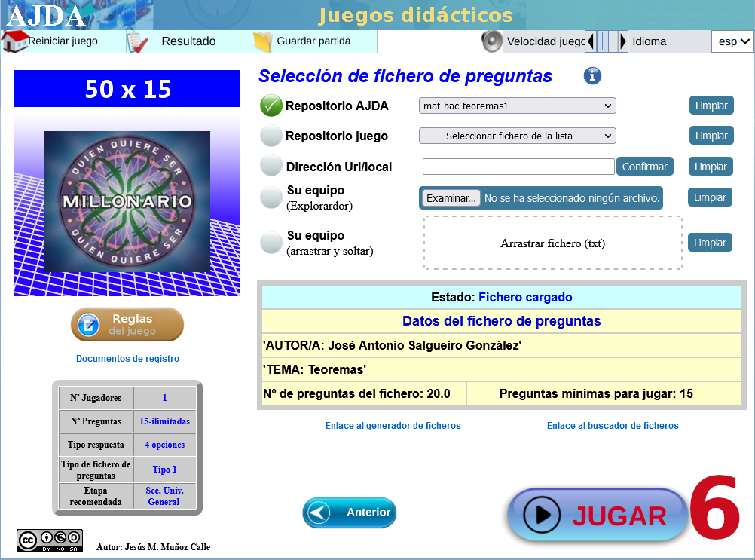Image resolution: width=755 pixels, height=560 pixels.
Task: Click the Creative Commons license badge
Action: [x=50, y=540]
